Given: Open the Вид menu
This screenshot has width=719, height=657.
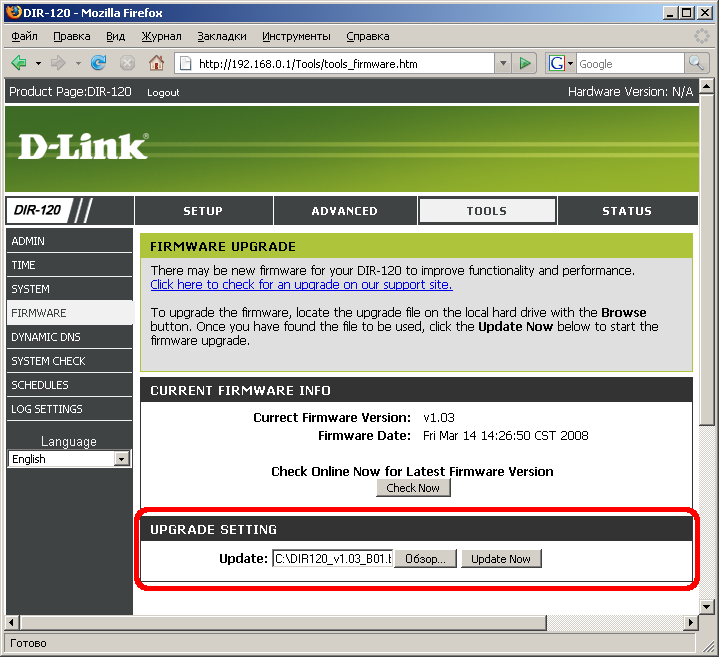Looking at the screenshot, I should (x=116, y=36).
